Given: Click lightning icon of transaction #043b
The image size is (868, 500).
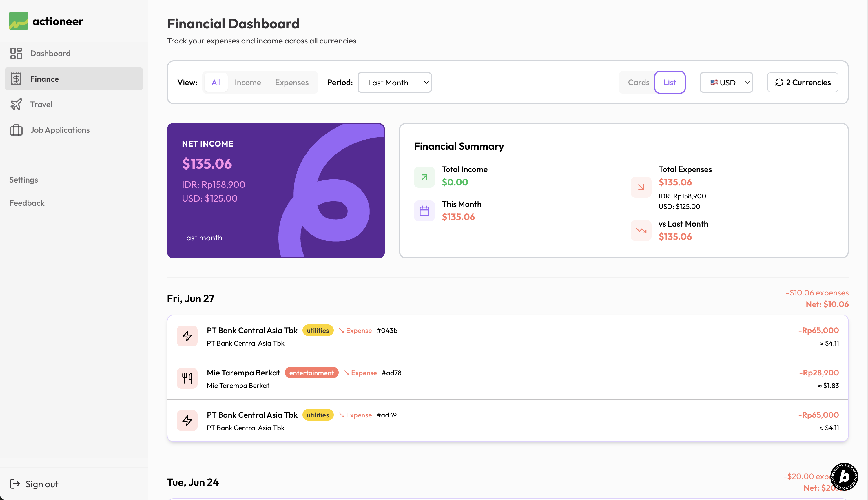Looking at the screenshot, I should (x=187, y=336).
